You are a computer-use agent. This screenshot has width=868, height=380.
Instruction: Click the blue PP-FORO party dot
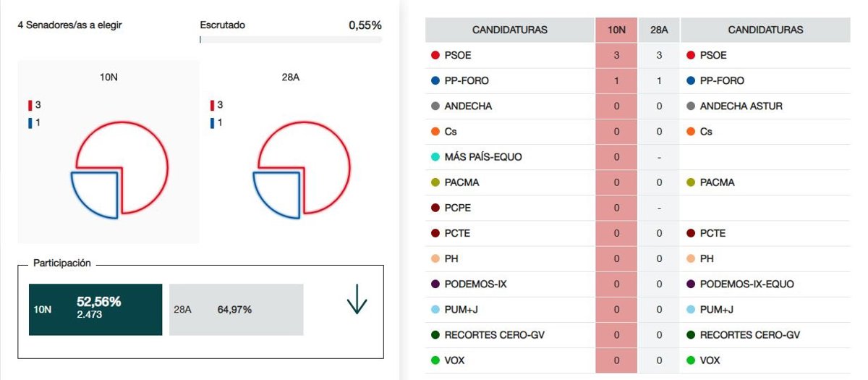[435, 81]
